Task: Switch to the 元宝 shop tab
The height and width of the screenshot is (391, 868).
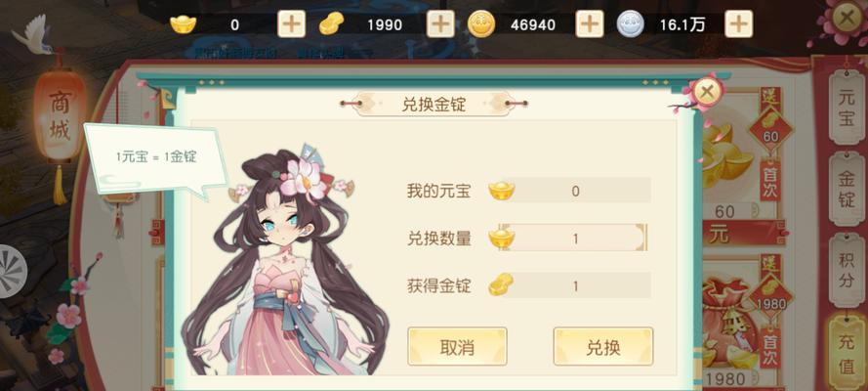Action: click(x=847, y=109)
